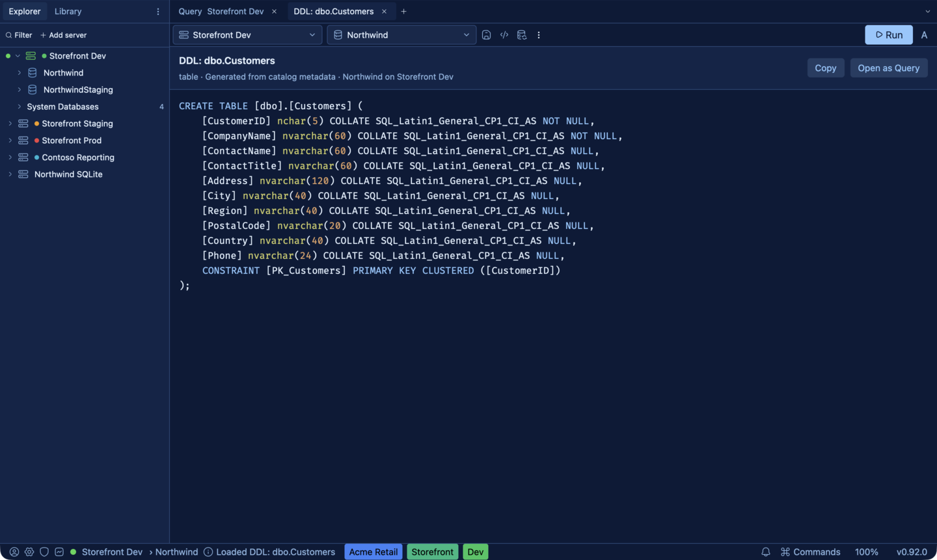Collapse the Storefront Dev tree node

(18, 56)
